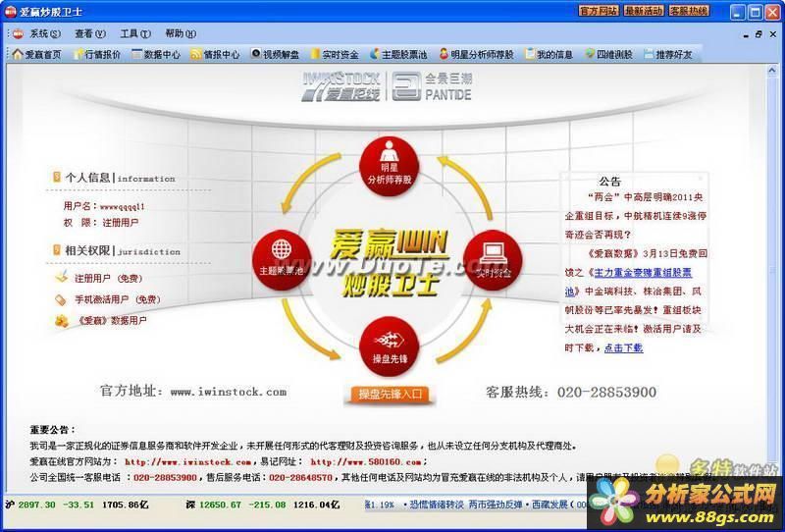
Task: Open the 我的信息 toolbar item
Action: click(549, 54)
